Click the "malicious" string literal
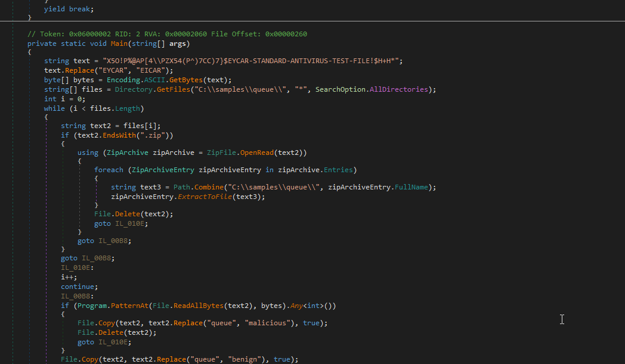The height and width of the screenshot is (364, 625). pos(267,322)
